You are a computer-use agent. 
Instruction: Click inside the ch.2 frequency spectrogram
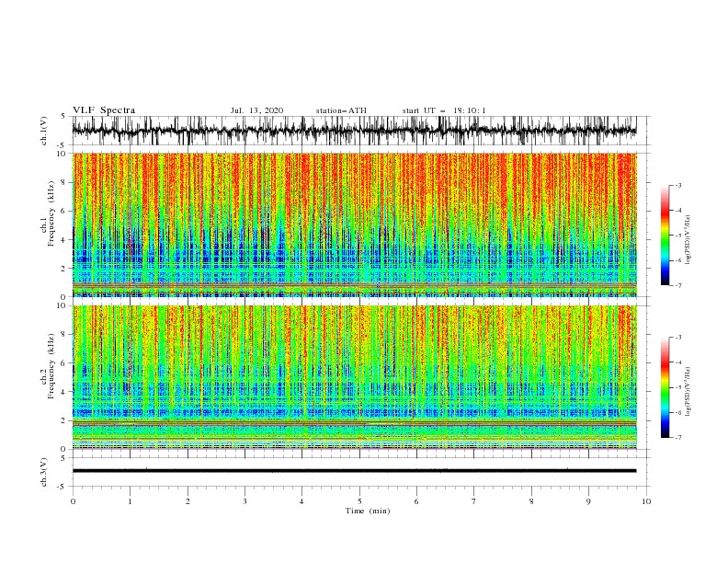354,377
